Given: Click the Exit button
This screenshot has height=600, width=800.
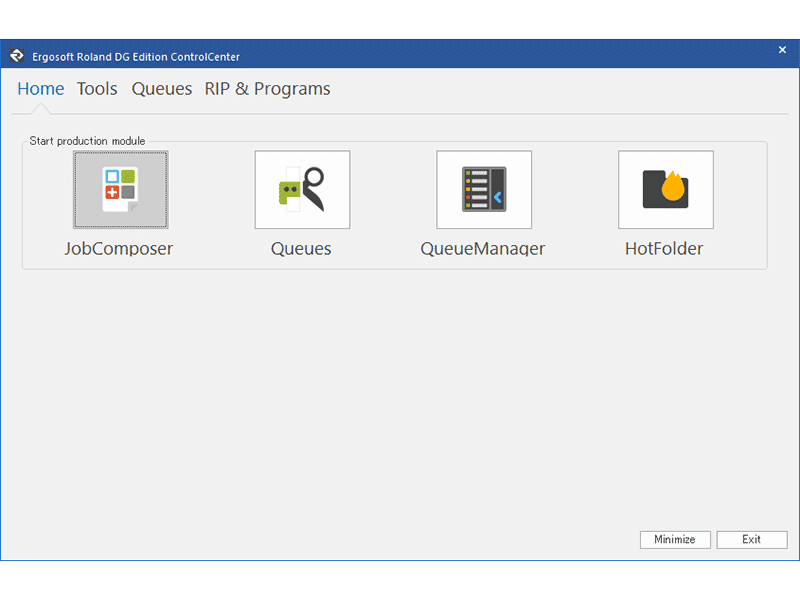Looking at the screenshot, I should coord(752,539).
